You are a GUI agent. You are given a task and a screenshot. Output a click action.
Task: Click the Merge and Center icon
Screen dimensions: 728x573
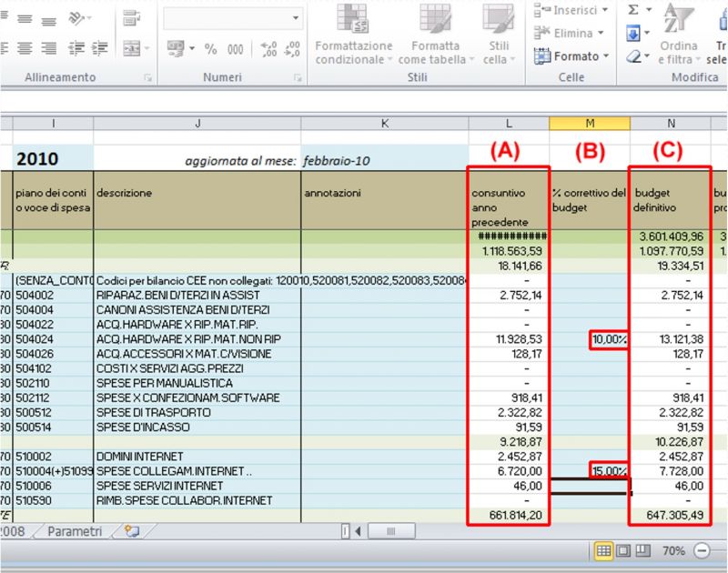[131, 48]
